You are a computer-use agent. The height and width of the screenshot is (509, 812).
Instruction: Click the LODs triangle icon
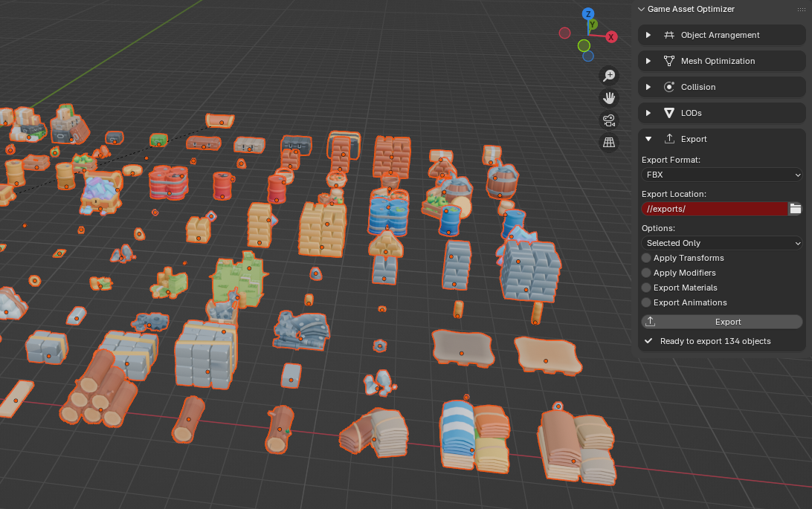click(x=669, y=113)
